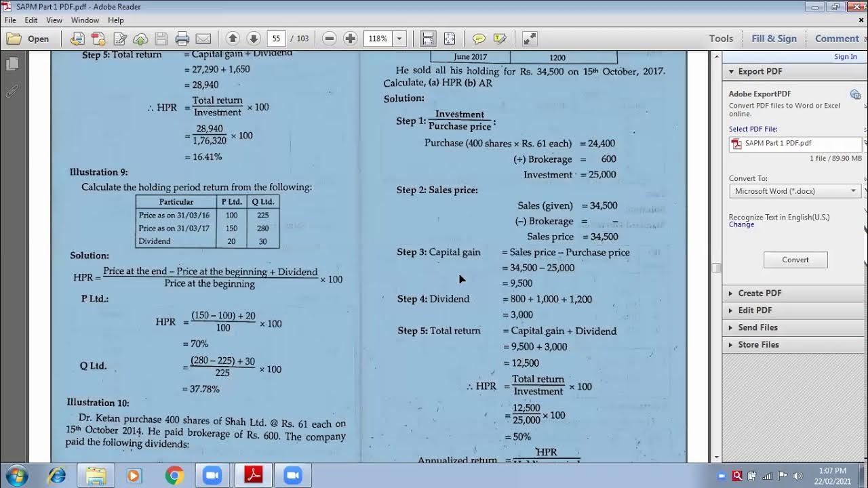
Task: Open the zoom level dropdown arrow
Action: click(x=399, y=39)
